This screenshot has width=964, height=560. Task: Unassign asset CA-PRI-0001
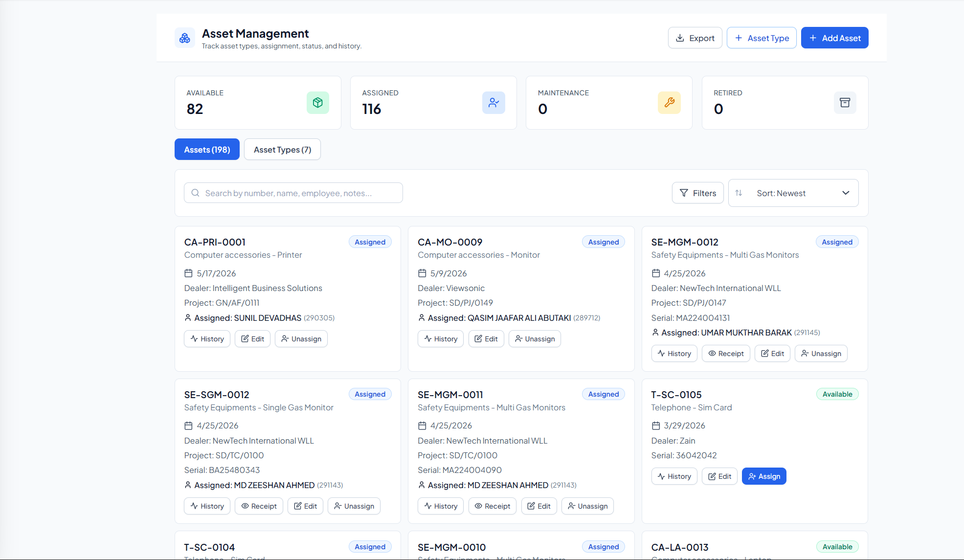[x=301, y=338]
